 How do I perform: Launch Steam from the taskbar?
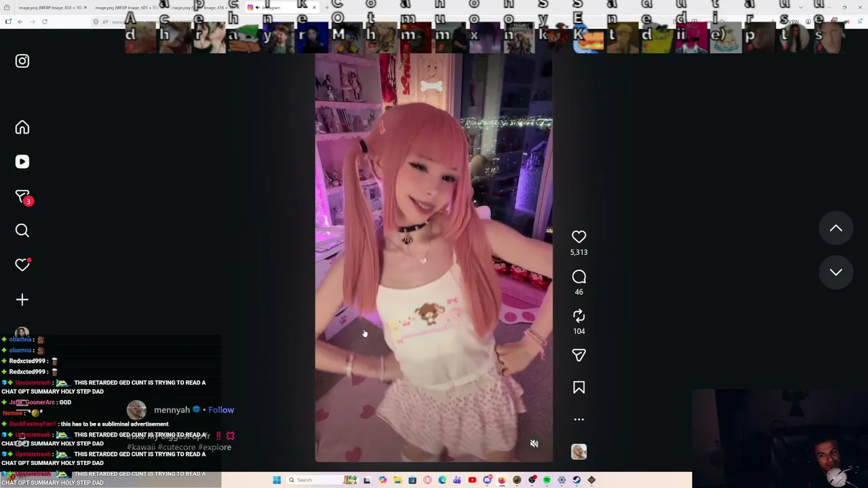(x=576, y=481)
